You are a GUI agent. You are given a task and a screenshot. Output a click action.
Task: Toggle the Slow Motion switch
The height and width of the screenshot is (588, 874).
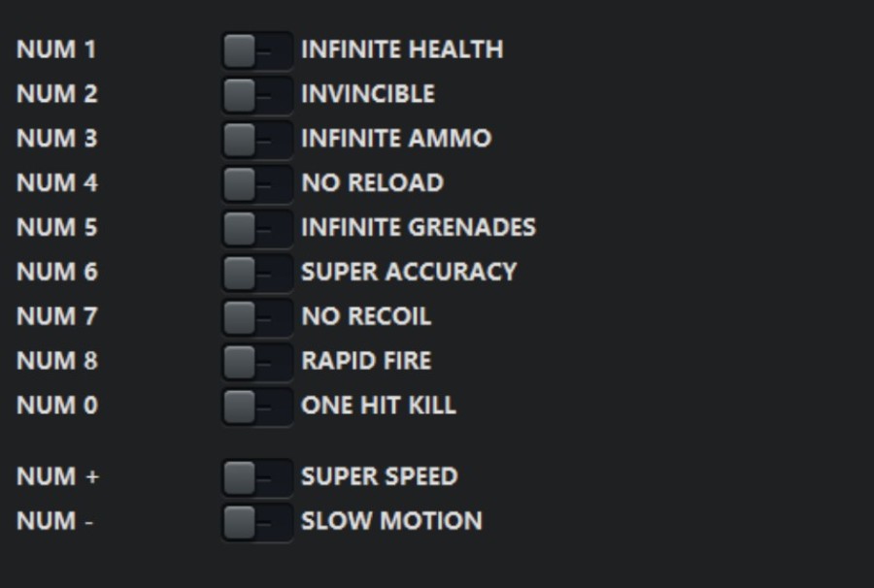256,522
